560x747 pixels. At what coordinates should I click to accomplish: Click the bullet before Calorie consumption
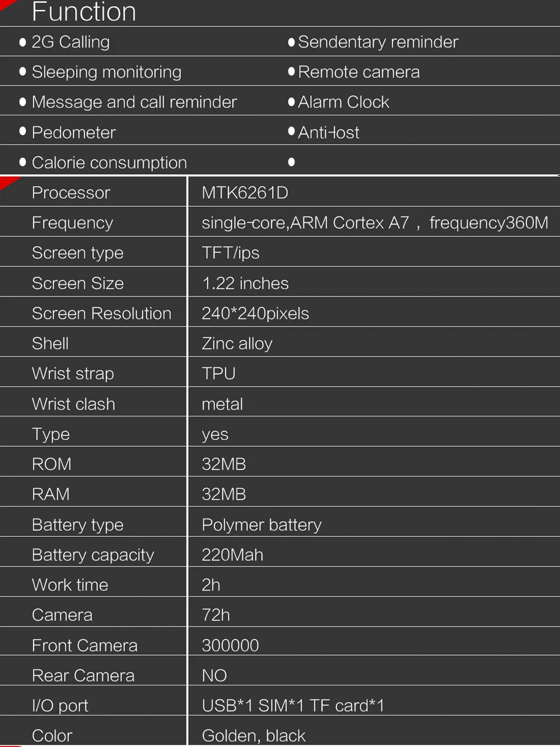22,163
